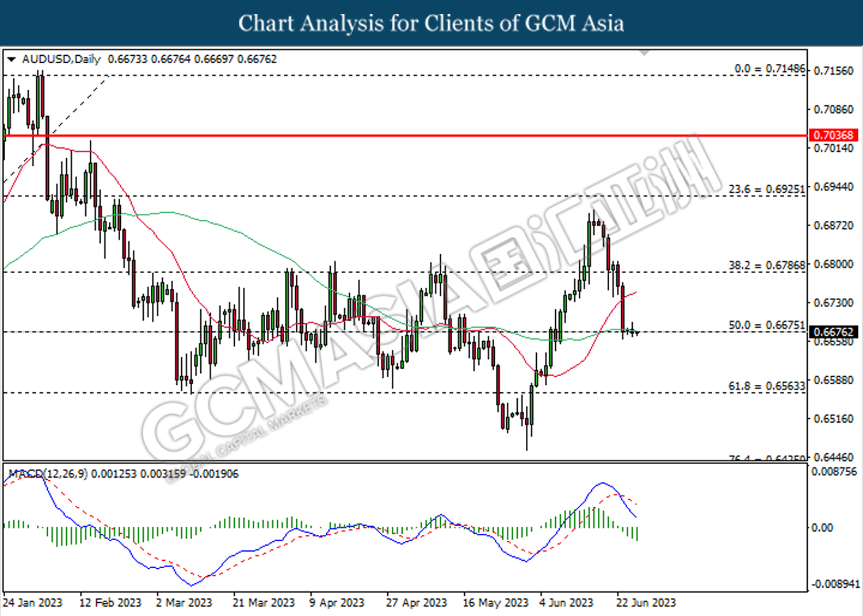Click the MACD scale value 0.008756
The height and width of the screenshot is (616, 863).
[834, 472]
